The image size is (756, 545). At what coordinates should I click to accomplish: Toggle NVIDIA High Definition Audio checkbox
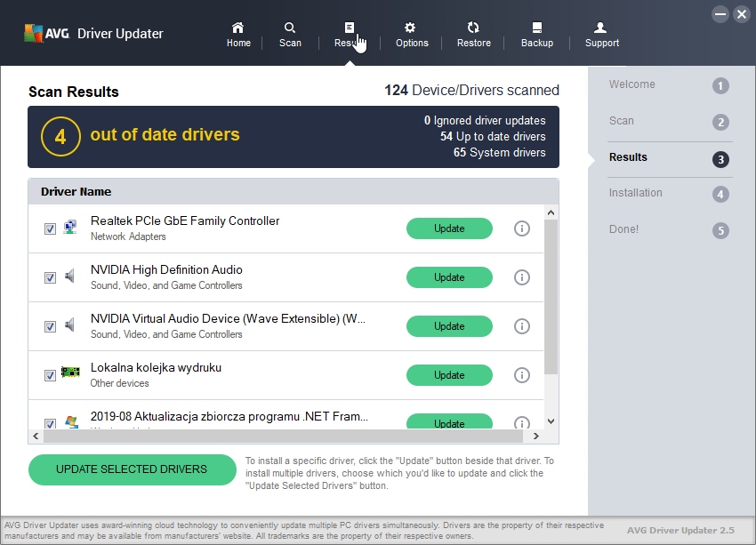[51, 277]
